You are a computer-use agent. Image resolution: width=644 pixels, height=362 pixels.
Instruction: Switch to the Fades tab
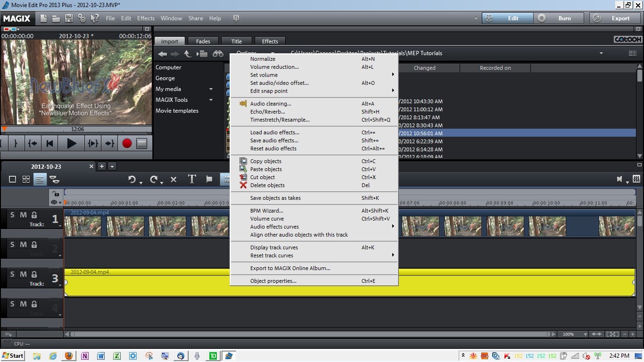(203, 41)
